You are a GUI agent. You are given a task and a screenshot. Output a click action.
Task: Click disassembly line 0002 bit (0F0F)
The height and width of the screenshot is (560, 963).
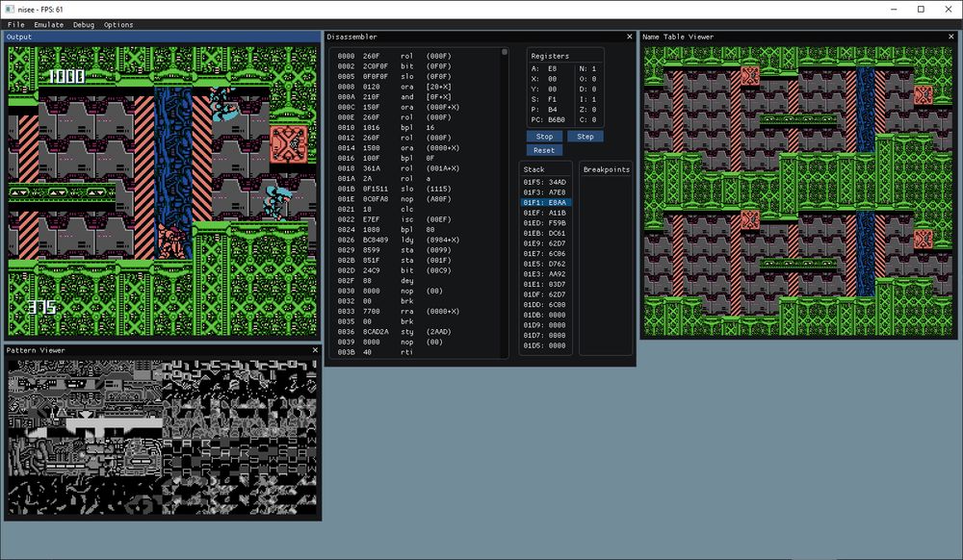(394, 66)
